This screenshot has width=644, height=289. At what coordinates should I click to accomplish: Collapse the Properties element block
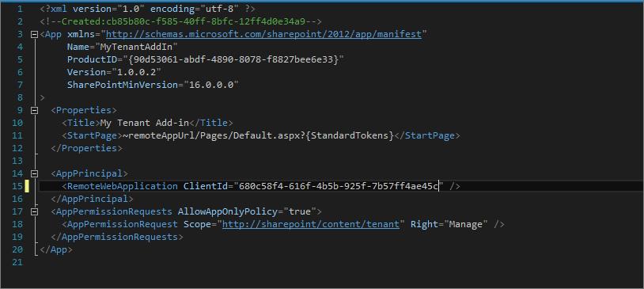tap(35, 110)
